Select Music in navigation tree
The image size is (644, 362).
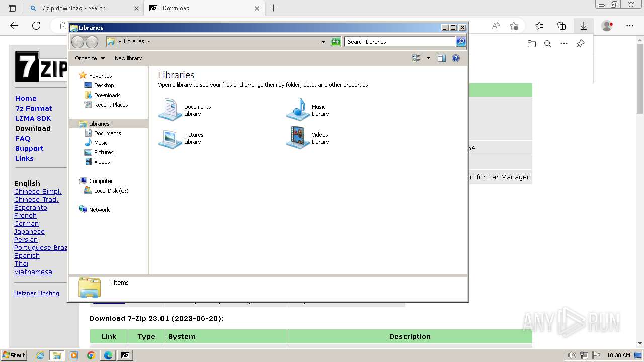click(x=101, y=143)
